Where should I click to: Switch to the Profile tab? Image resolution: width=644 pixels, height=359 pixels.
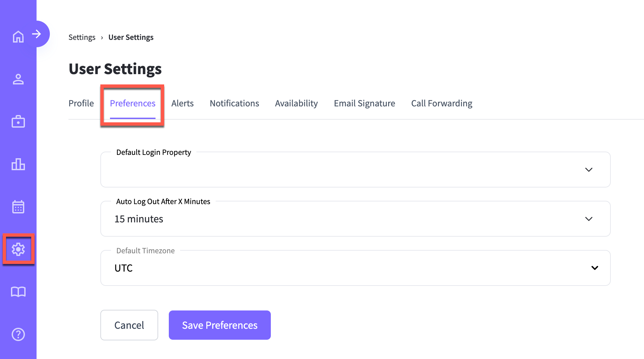[x=81, y=103]
